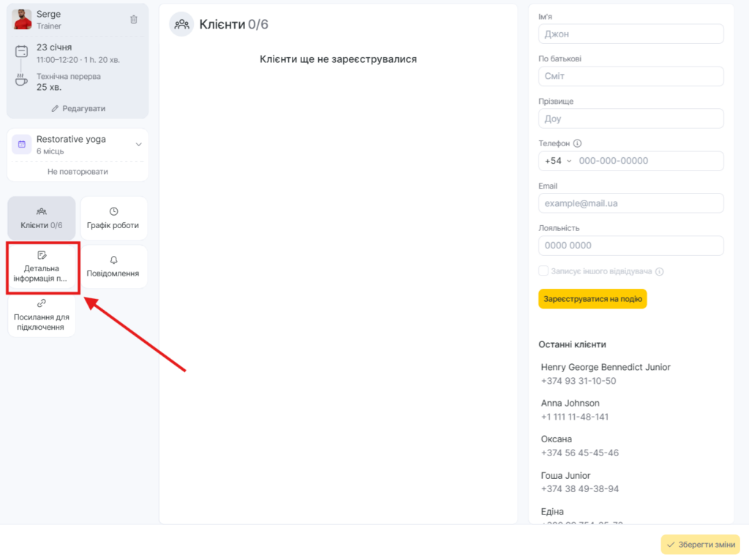
Task: Toggle the Записує іншого відвідувача checkbox
Action: click(x=543, y=271)
